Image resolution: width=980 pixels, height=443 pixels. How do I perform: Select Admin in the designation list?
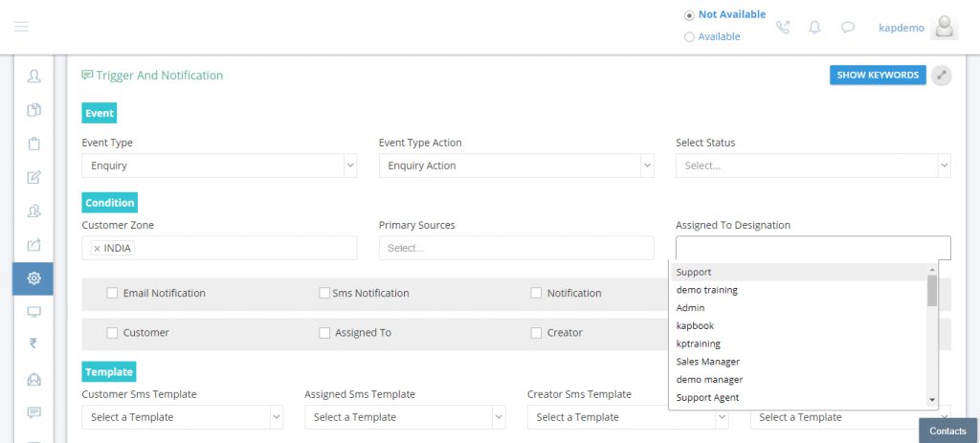[x=690, y=307]
